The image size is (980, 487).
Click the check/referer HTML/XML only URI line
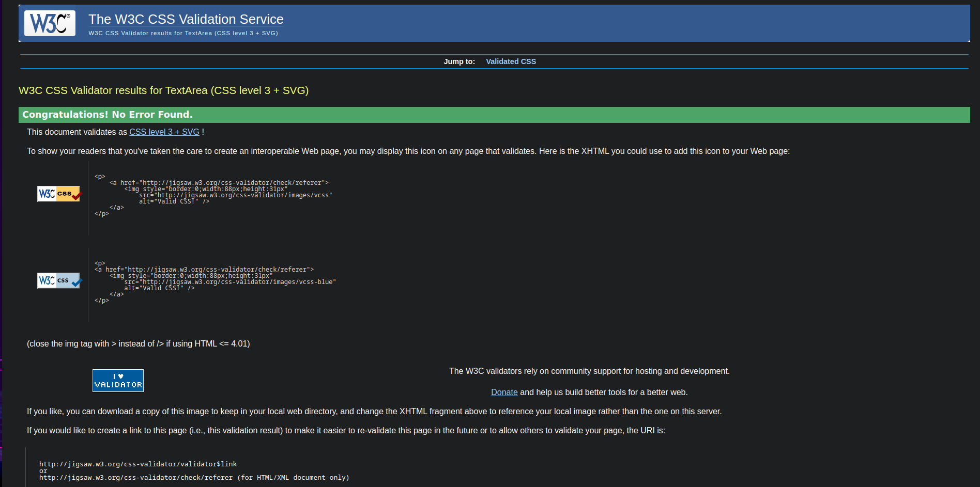tap(194, 478)
